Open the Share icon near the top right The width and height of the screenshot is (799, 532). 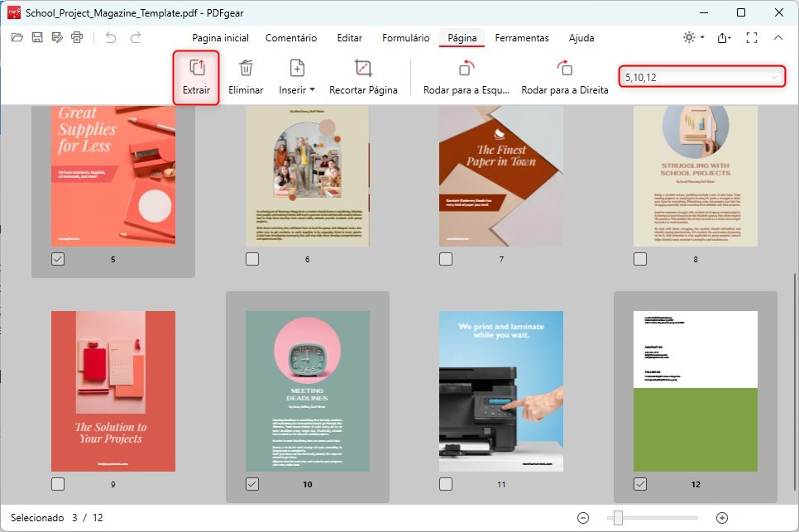(723, 38)
